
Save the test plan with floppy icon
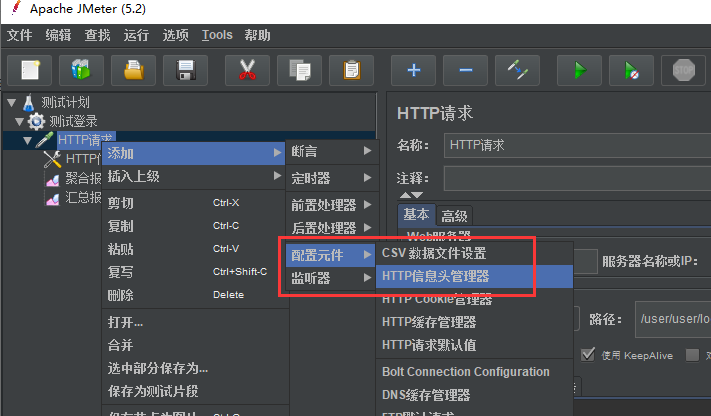click(184, 70)
